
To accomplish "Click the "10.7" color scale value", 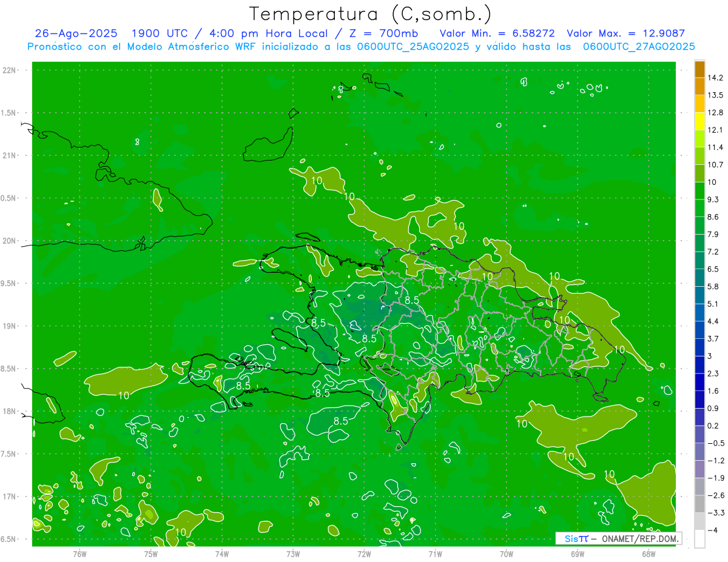I will 715,165.
